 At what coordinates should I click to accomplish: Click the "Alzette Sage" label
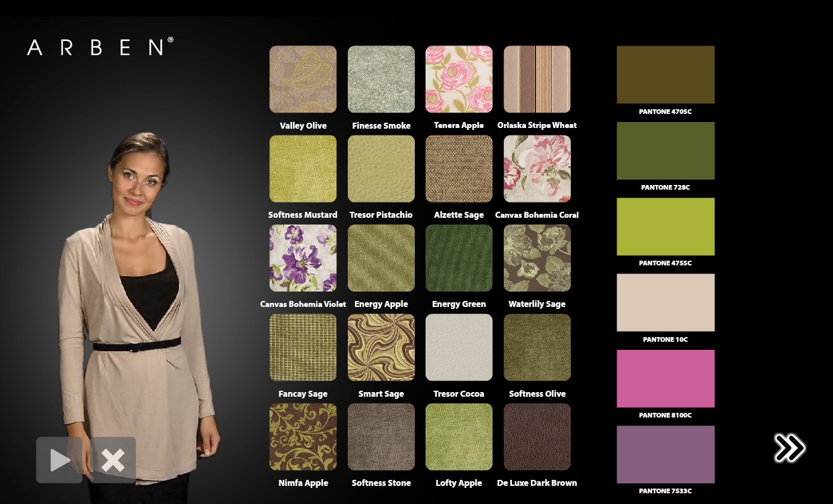point(459,215)
